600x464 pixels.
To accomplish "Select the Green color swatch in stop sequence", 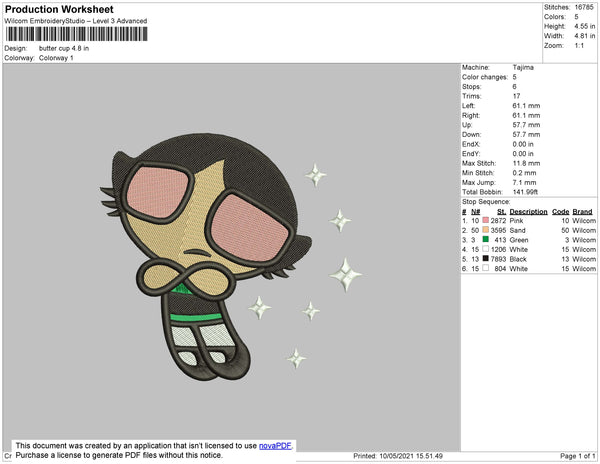I will (x=486, y=239).
